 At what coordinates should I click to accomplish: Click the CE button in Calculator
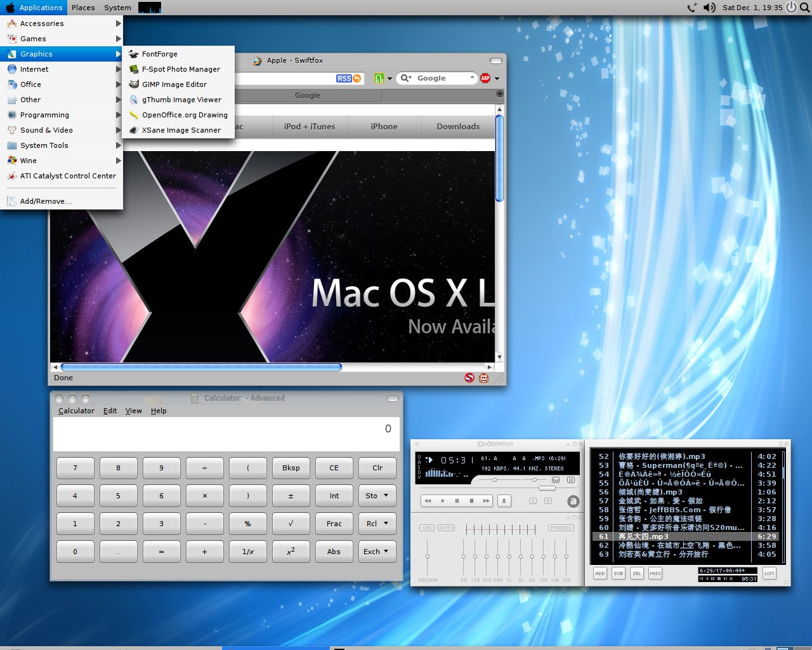click(334, 468)
